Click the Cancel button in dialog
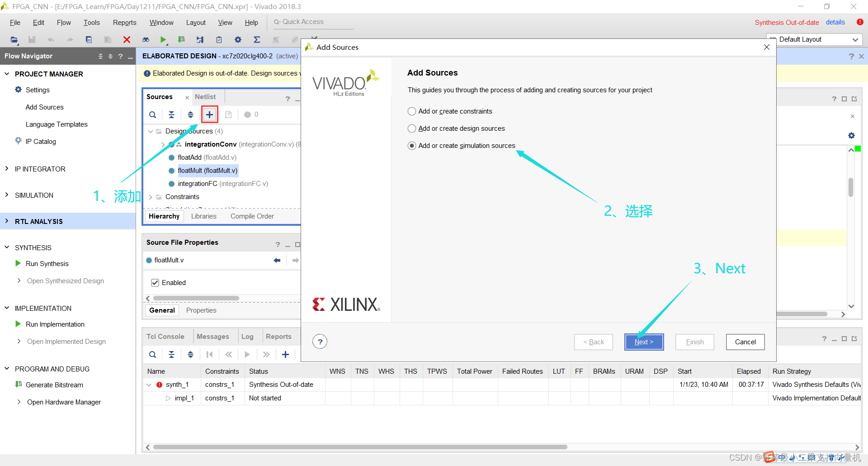The height and width of the screenshot is (466, 868). 745,342
